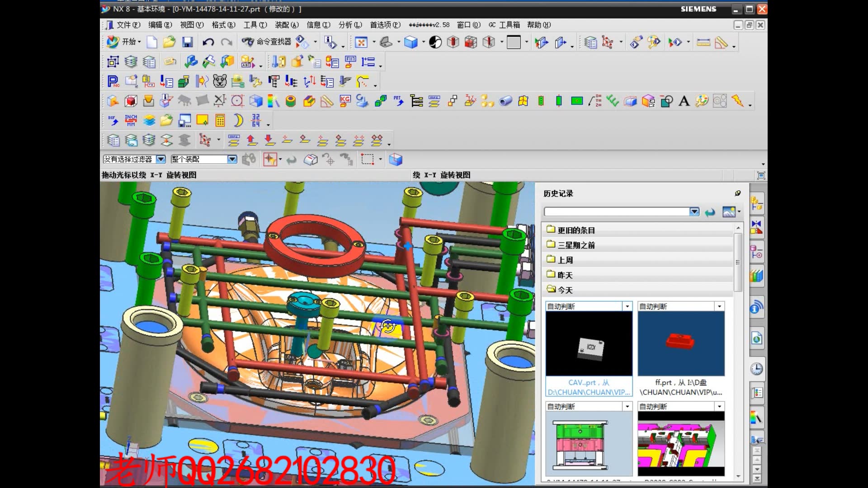Open the 没有选择过滤器 filter dropdown
The width and height of the screenshot is (868, 488).
point(161,159)
